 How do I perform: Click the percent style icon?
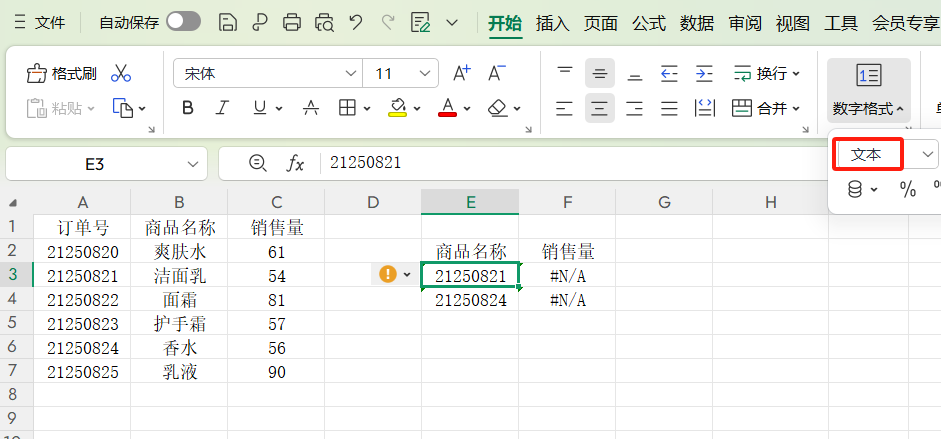click(907, 190)
